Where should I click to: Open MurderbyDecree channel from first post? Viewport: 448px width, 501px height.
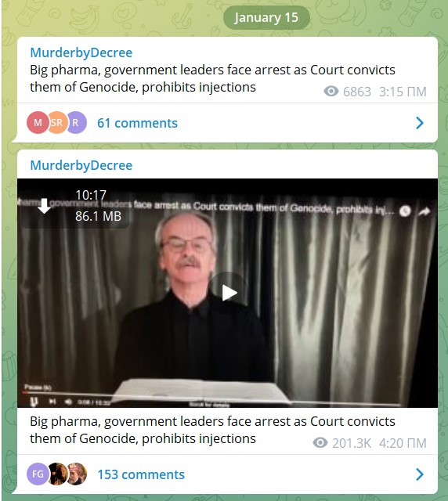[81, 52]
